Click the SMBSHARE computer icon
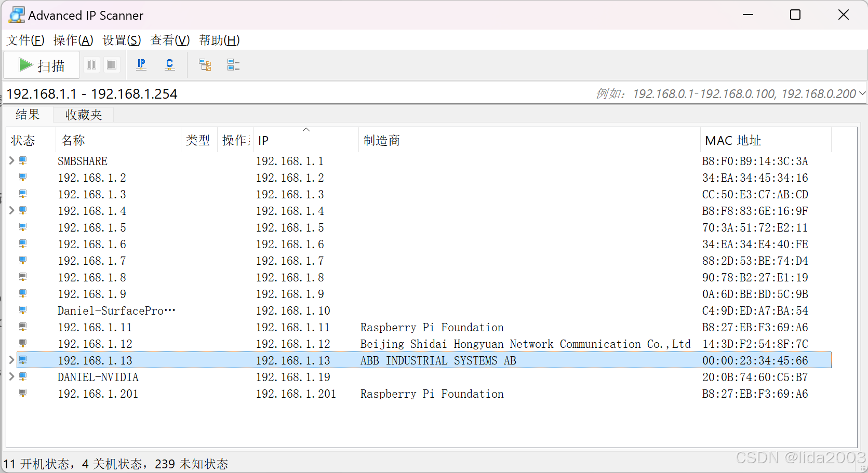 point(23,161)
